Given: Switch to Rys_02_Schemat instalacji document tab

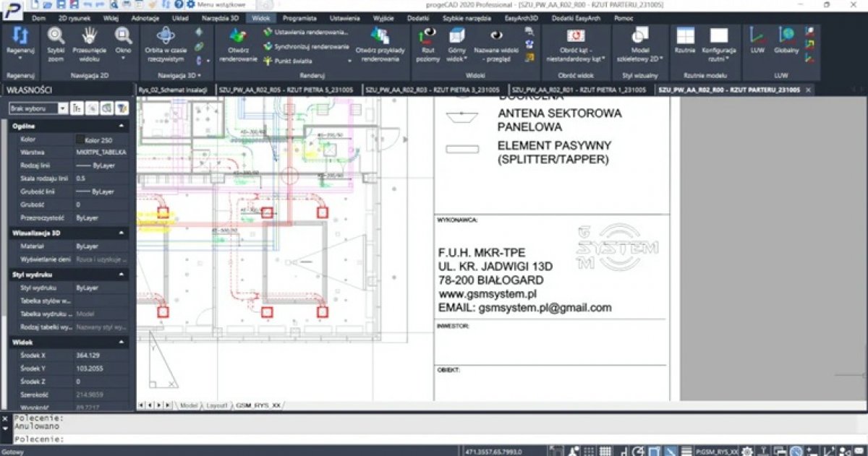Looking at the screenshot, I should pyautogui.click(x=172, y=90).
